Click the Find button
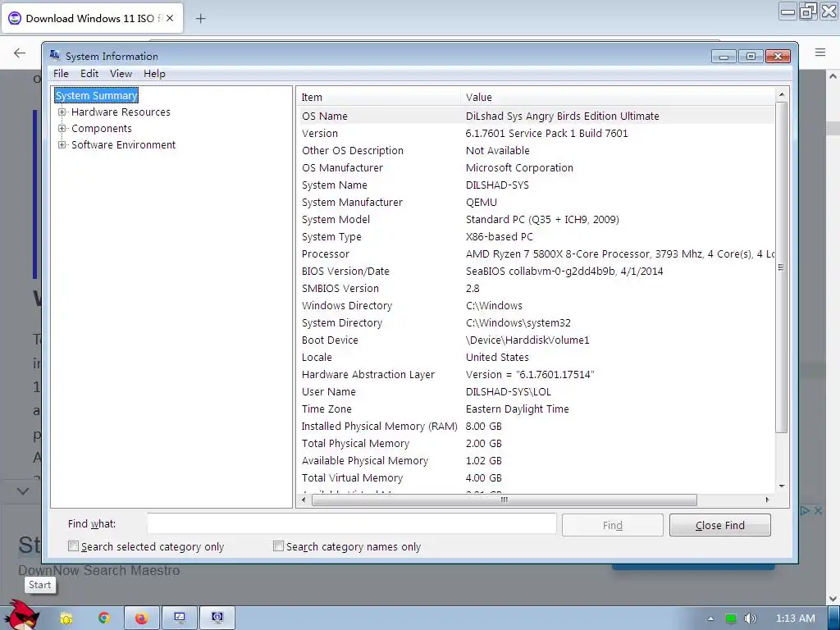840x630 pixels. point(612,525)
